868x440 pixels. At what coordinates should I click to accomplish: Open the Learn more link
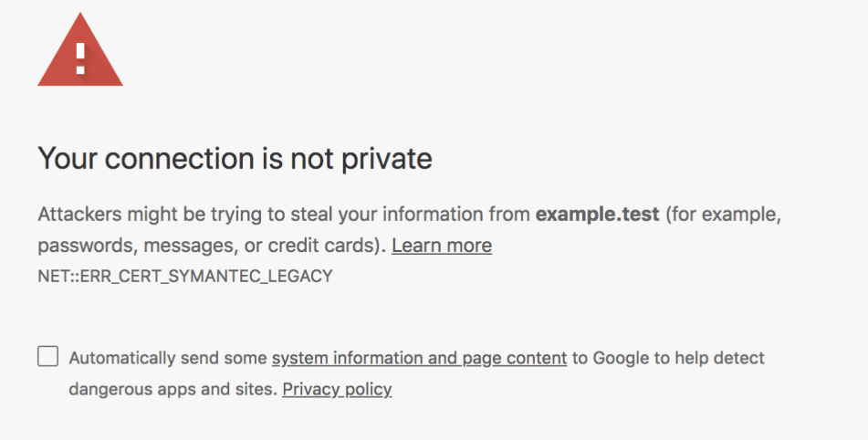[x=441, y=246]
